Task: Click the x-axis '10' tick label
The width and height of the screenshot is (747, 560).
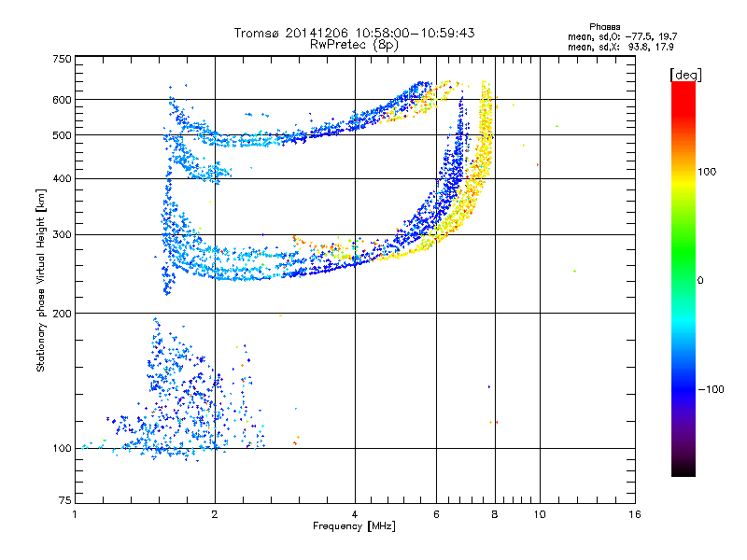Action: coord(540,514)
